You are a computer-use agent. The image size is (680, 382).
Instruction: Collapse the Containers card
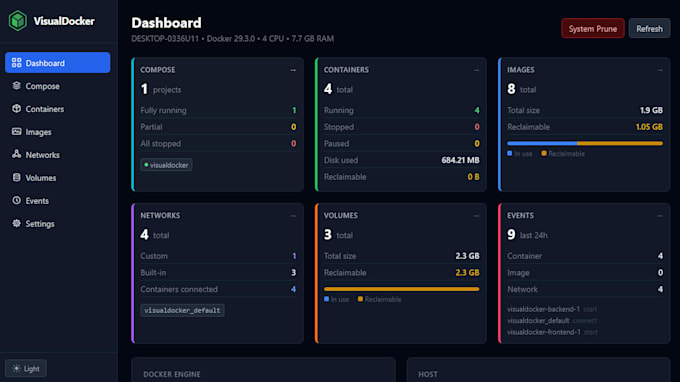tap(477, 70)
